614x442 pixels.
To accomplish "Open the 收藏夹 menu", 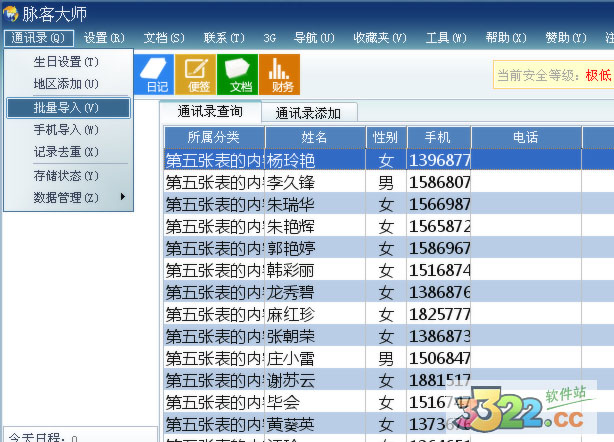I will click(379, 38).
